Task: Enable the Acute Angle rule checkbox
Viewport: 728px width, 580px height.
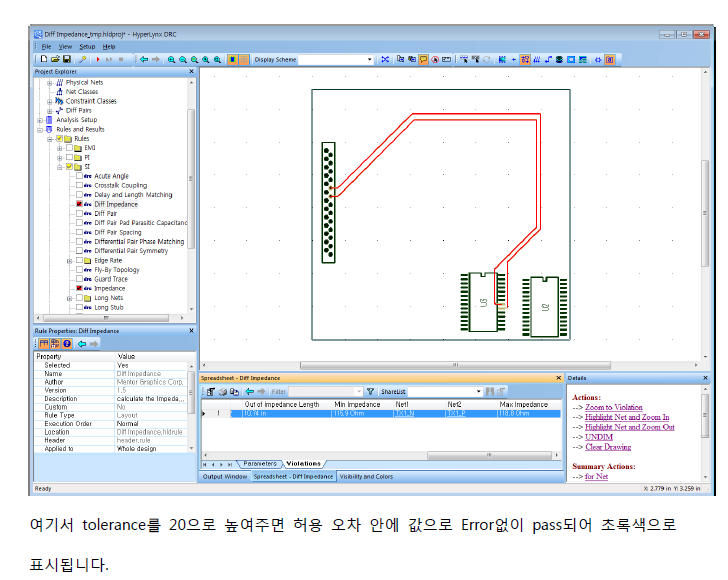Action: [x=80, y=176]
